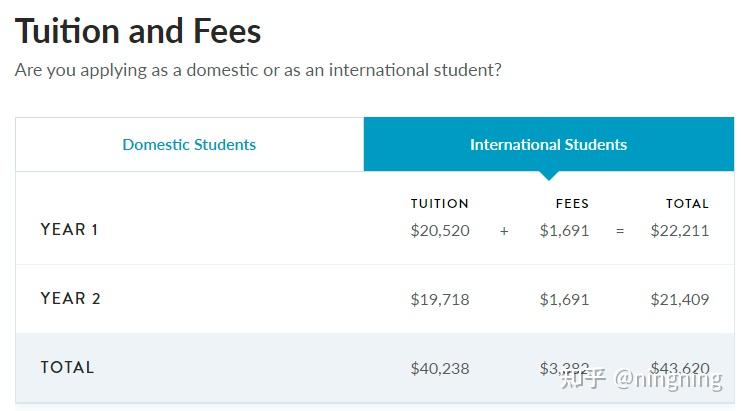Viewport: 741px width, 411px height.
Task: Click the Year 1 total $22,211
Action: (x=680, y=231)
